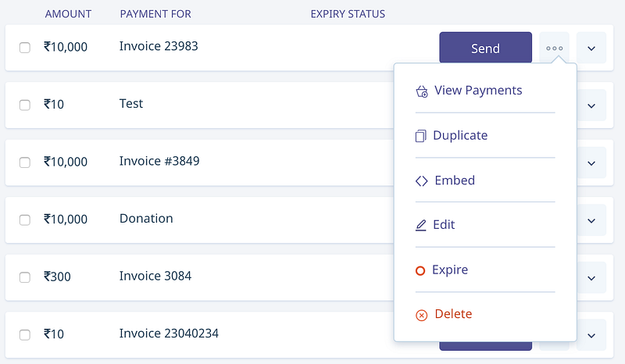The height and width of the screenshot is (364, 625).
Task: Click the Edit pencil icon
Action: [x=422, y=226]
